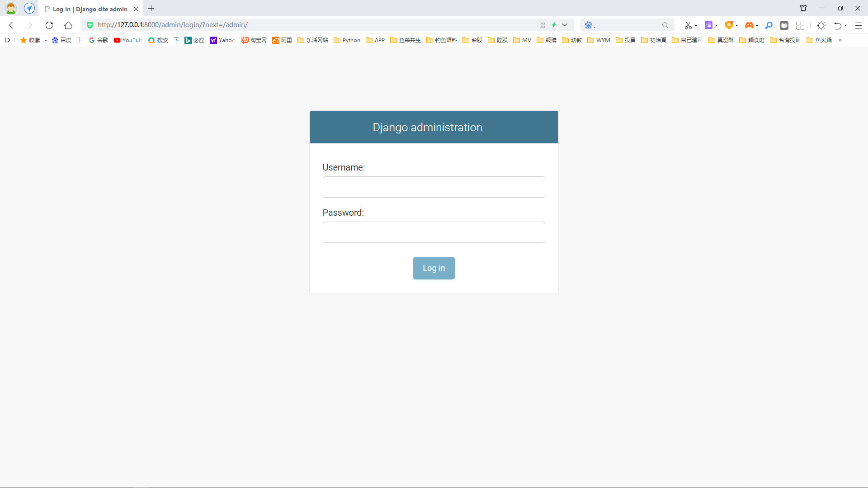
Task: Open the 必应 Bing bookmark
Action: [194, 40]
